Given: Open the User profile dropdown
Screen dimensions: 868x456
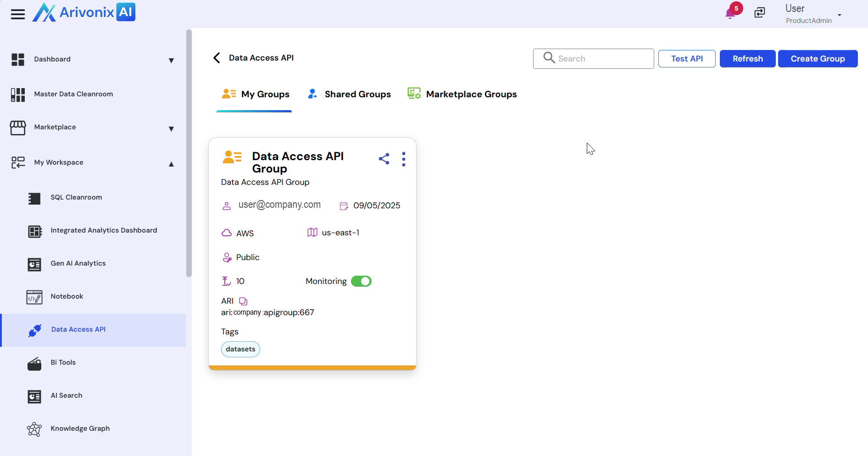Looking at the screenshot, I should tap(839, 15).
